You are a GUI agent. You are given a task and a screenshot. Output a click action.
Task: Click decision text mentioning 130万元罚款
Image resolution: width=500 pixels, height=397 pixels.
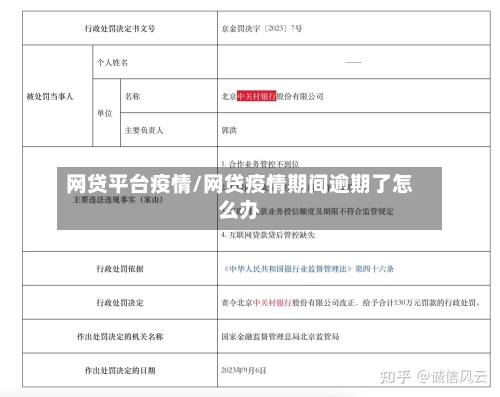(351, 303)
